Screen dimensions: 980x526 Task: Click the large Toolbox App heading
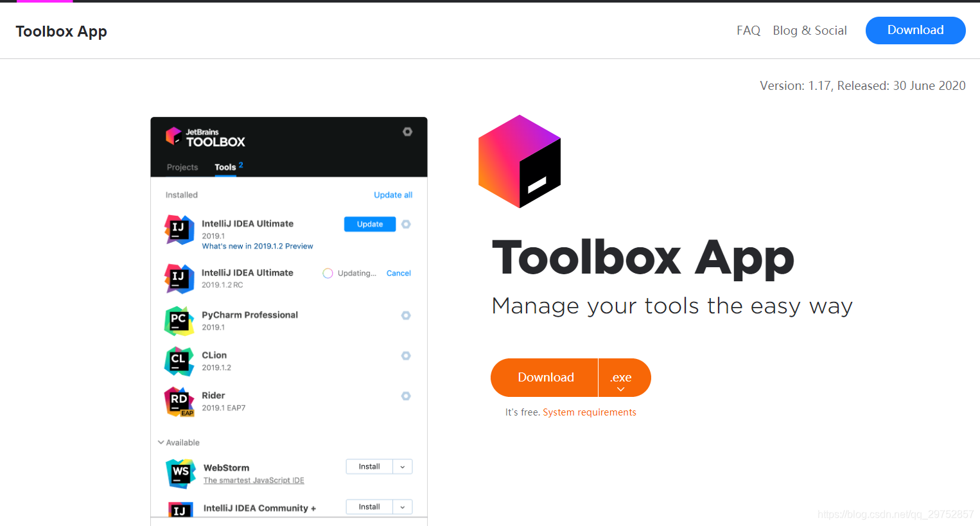pos(643,258)
